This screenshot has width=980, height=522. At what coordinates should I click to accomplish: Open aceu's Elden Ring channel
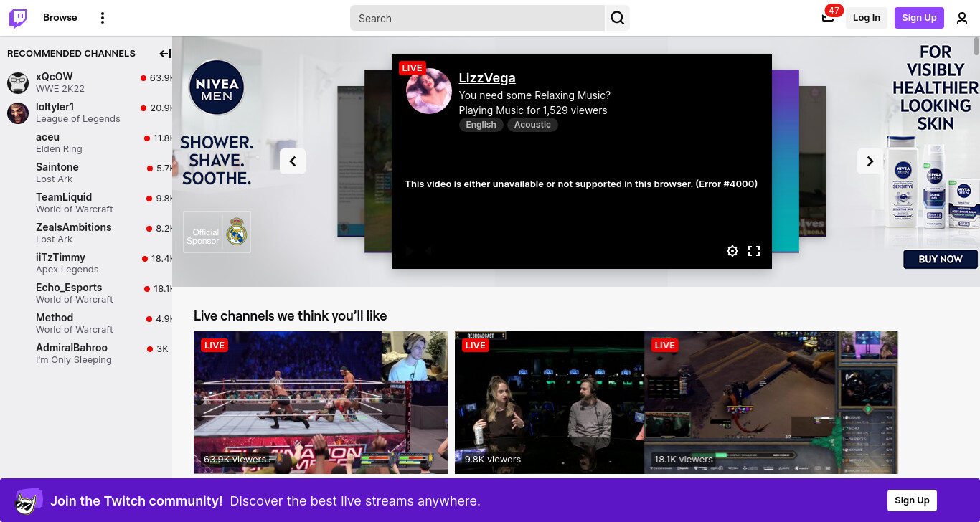86,143
